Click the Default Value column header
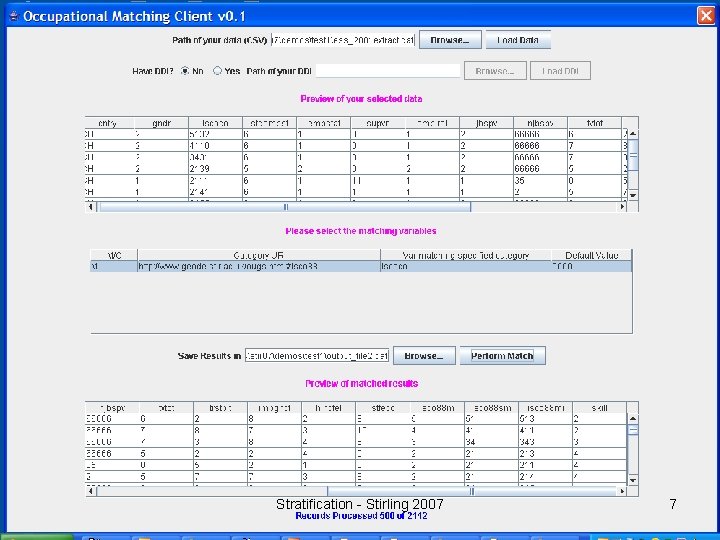The height and width of the screenshot is (540, 720). [x=591, y=255]
